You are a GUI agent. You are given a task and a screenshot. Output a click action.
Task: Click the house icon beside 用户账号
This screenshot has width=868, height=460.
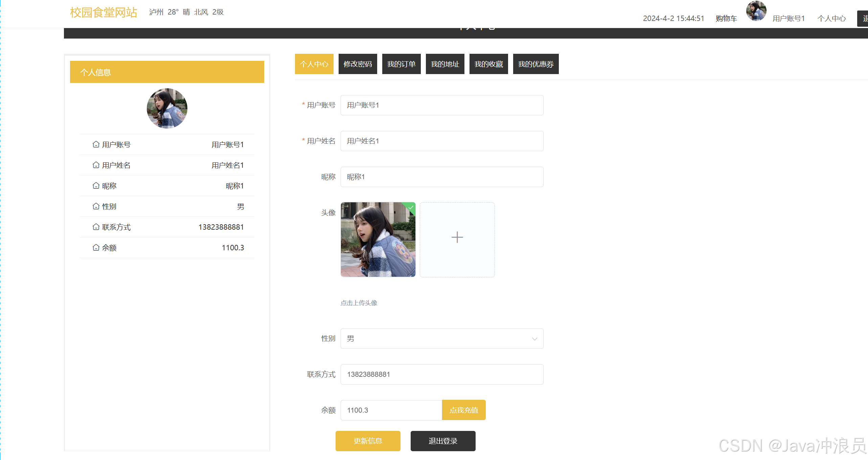click(x=96, y=144)
